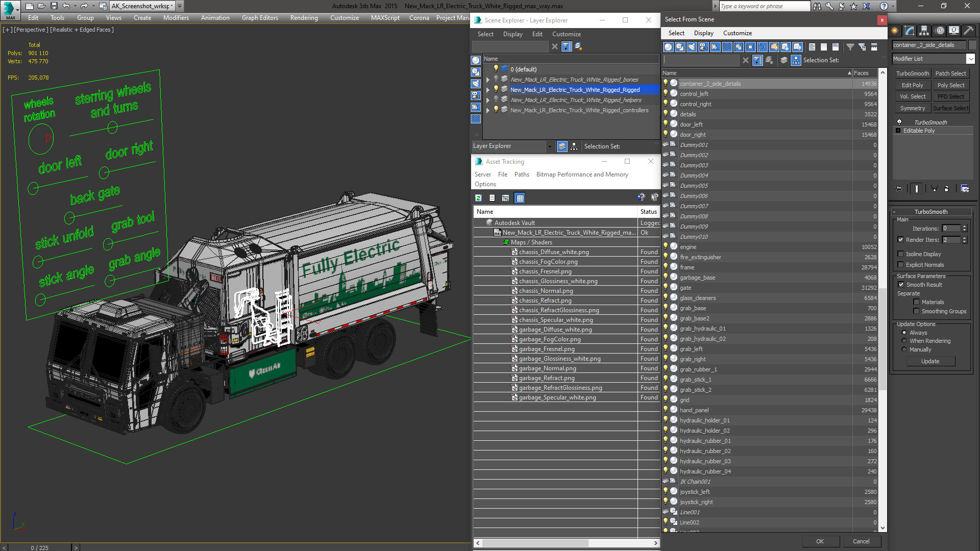Open the Hierarchy command panel tab

pyautogui.click(x=924, y=31)
